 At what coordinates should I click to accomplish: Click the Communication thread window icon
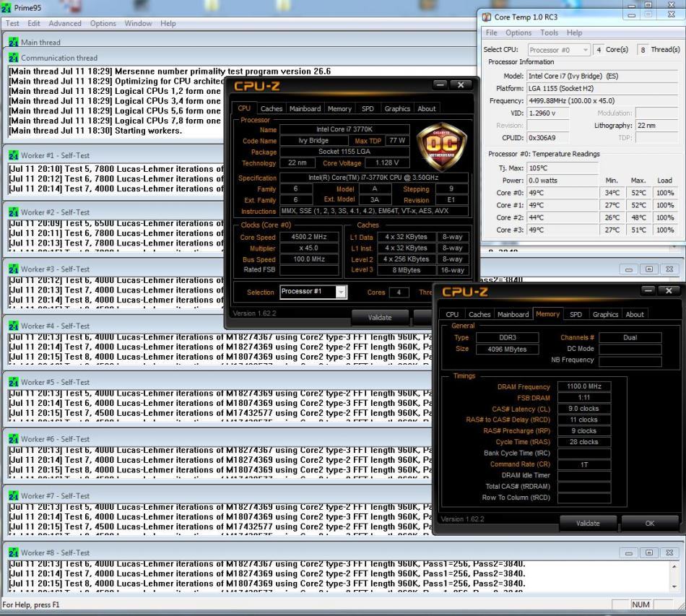pos(14,58)
